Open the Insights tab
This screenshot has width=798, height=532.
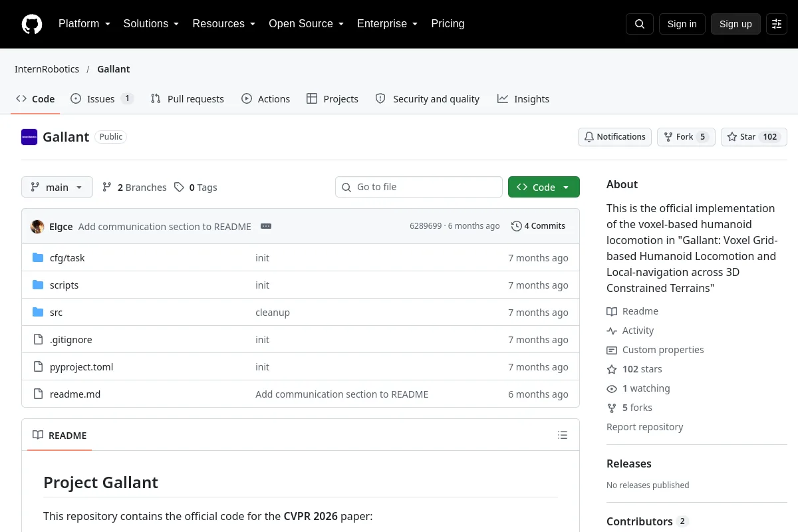pyautogui.click(x=523, y=99)
